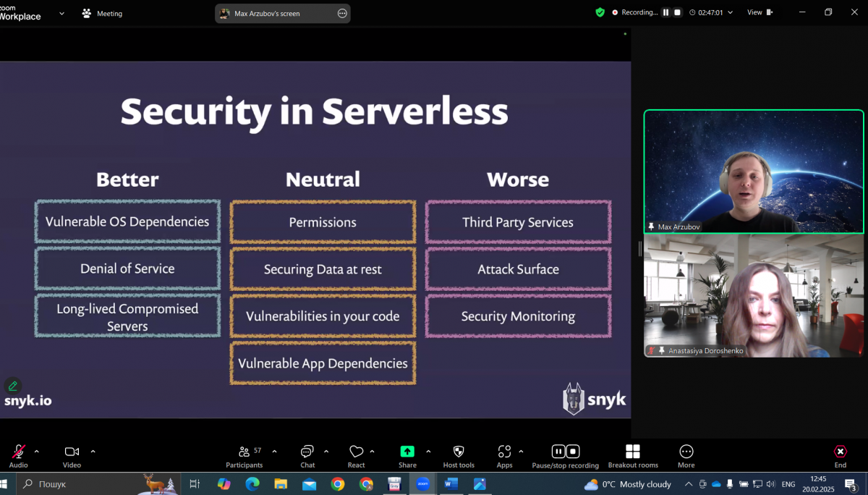Open the Meeting tab in top bar
This screenshot has width=868, height=495.
point(102,13)
